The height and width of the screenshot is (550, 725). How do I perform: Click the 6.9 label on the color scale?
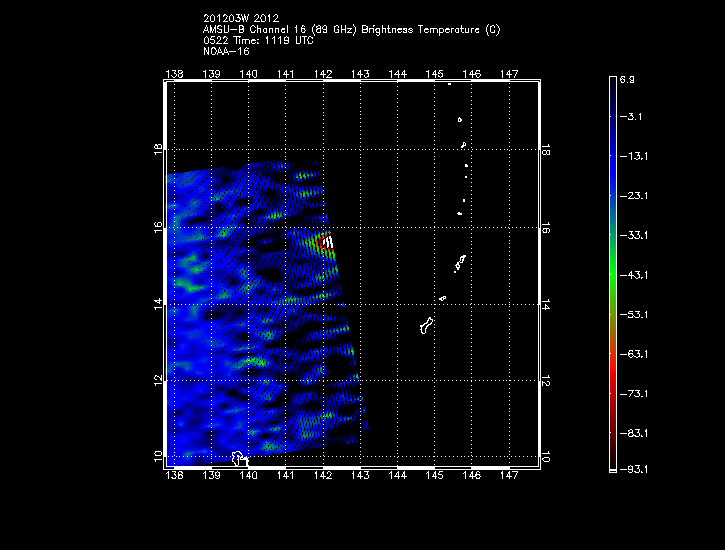point(628,78)
